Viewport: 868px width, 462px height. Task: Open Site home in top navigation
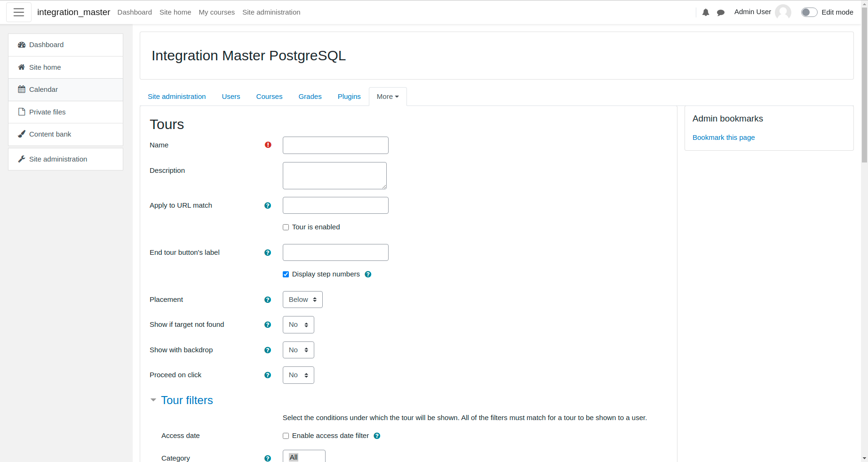175,12
